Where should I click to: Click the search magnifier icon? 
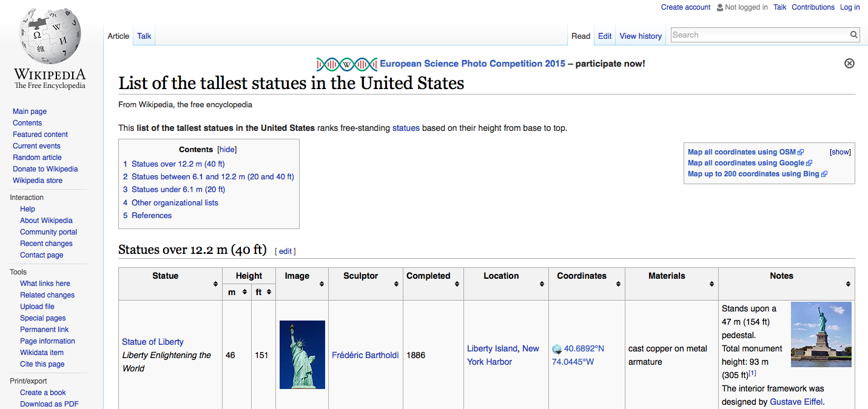click(x=853, y=35)
